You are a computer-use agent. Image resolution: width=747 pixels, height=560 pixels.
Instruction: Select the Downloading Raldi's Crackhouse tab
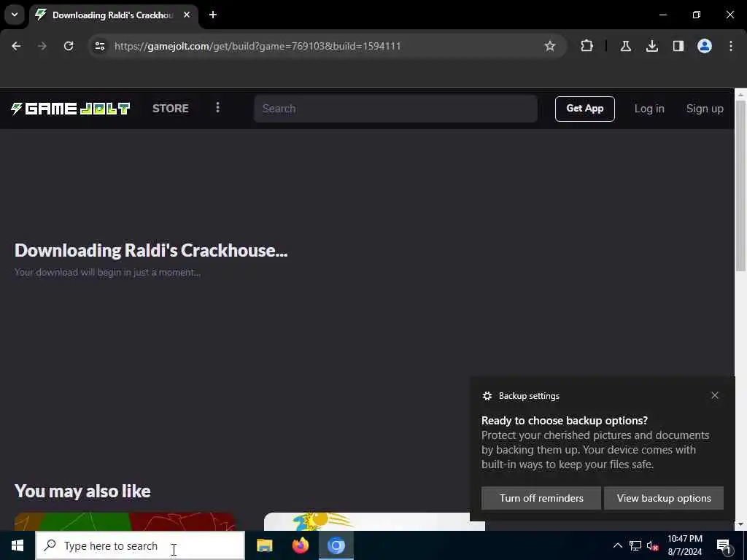pos(113,15)
